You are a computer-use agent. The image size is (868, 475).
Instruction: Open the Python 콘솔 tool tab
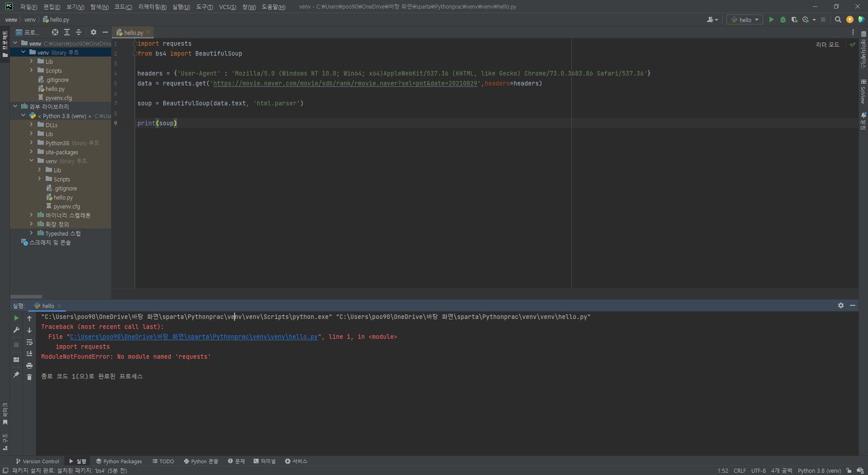point(201,461)
